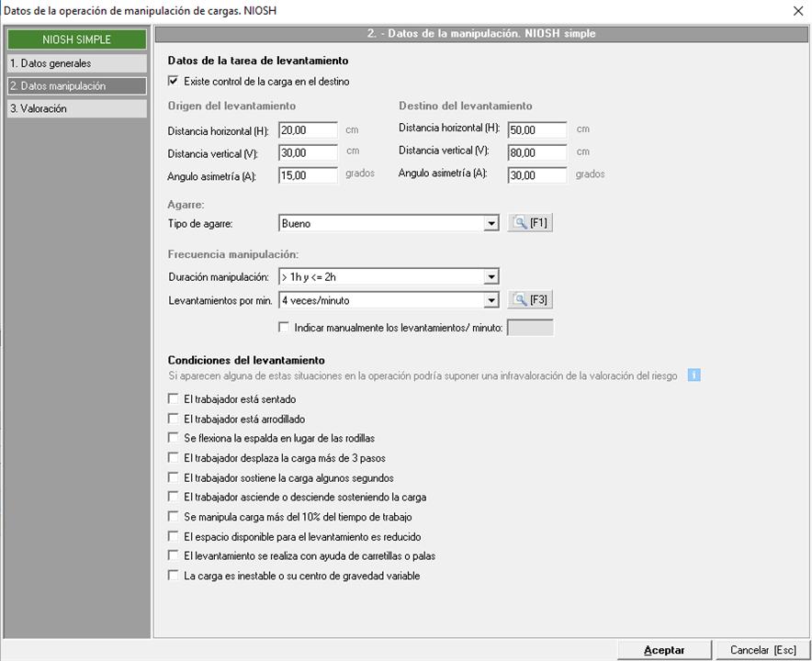The height and width of the screenshot is (661, 812).
Task: Open the 'Tipo de agarre' dropdown
Action: click(491, 223)
